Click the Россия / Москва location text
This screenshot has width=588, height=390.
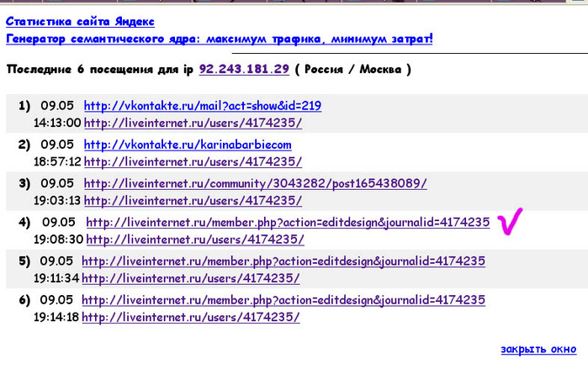point(352,69)
